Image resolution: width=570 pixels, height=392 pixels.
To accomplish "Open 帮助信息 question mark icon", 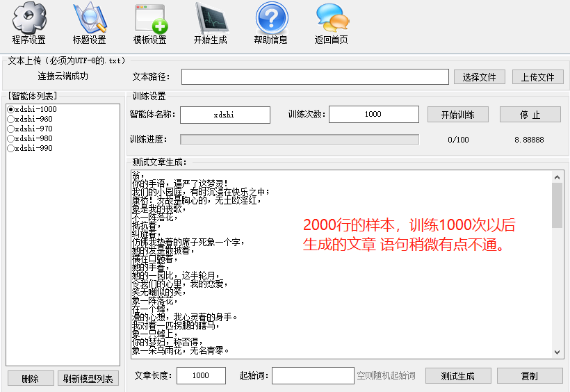I will pos(271,18).
